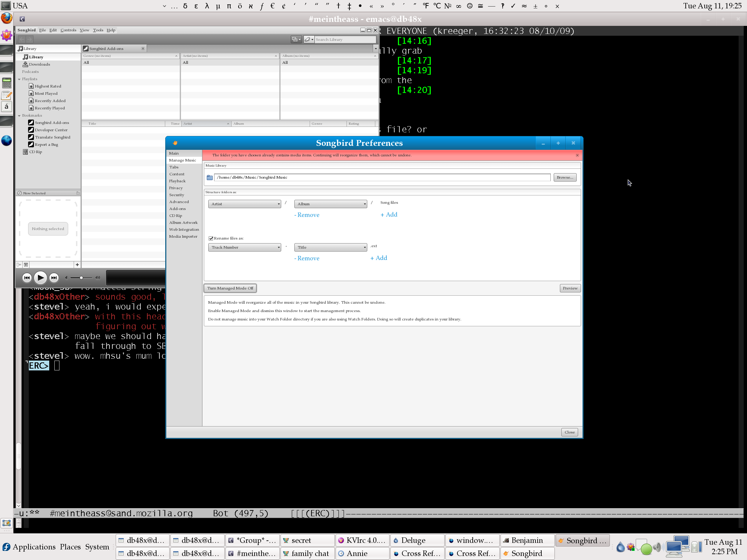Skip to next track in Songbird
The image size is (747, 560).
pos(54,278)
